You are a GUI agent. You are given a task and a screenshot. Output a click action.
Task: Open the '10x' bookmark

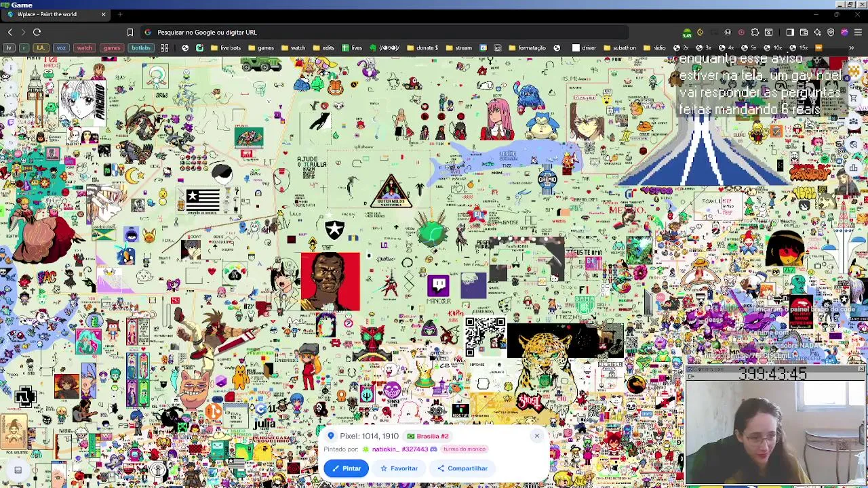coord(773,48)
